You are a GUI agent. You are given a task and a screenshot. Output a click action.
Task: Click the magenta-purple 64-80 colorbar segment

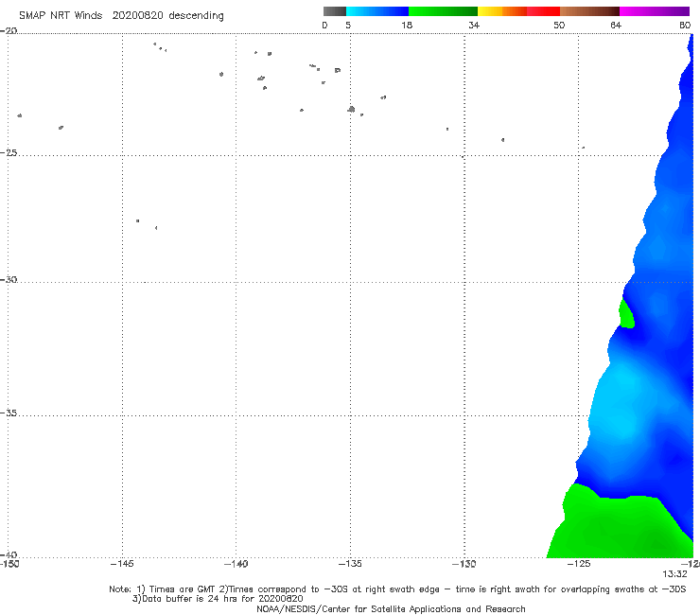pyautogui.click(x=655, y=11)
